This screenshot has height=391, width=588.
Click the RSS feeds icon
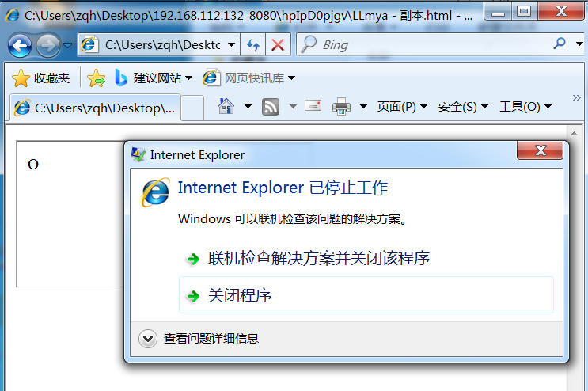271,107
